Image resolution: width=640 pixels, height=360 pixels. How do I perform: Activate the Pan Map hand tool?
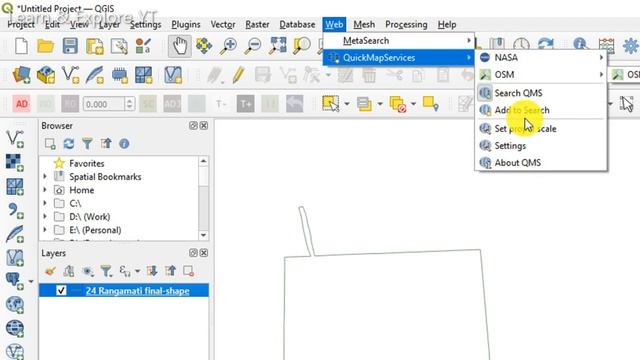[180, 46]
